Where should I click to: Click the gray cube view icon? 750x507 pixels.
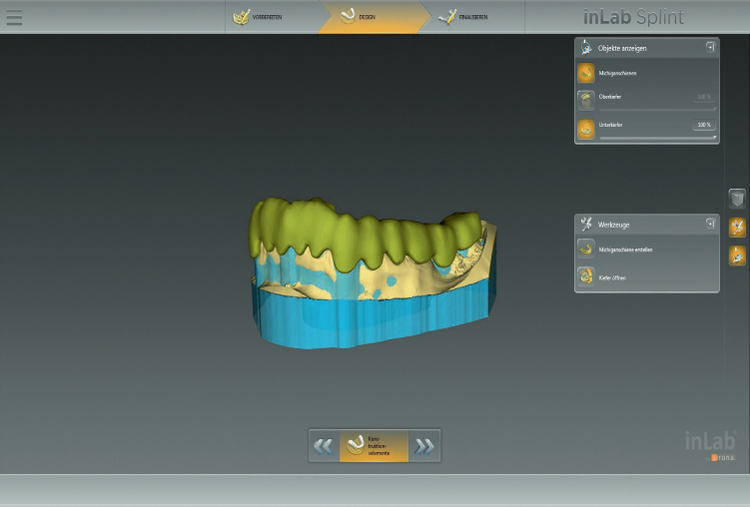click(x=737, y=199)
